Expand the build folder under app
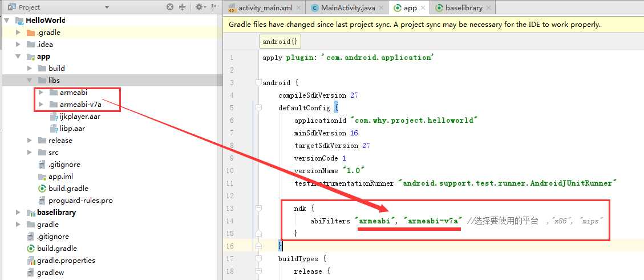The height and width of the screenshot is (280, 644). coord(30,68)
